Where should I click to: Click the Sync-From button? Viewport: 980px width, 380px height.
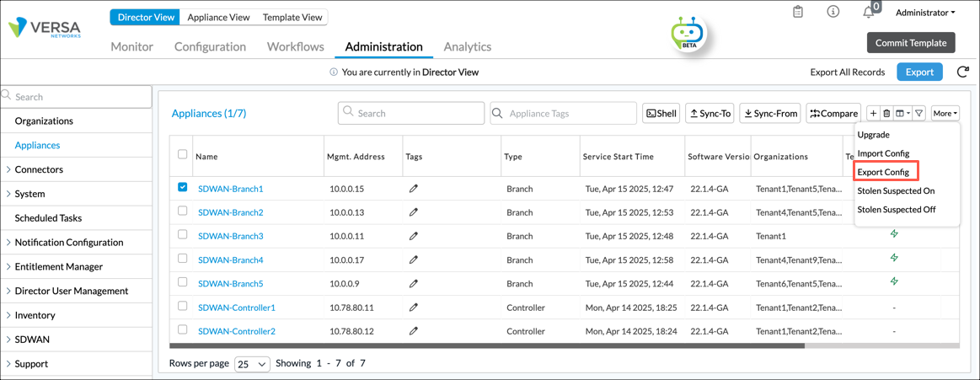tap(771, 114)
